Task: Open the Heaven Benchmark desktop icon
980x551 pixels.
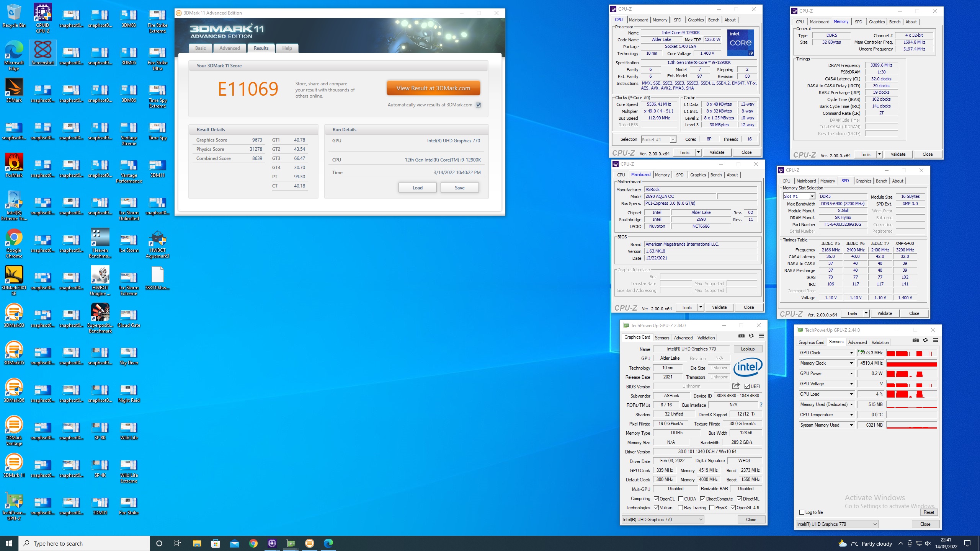Action: click(x=100, y=243)
